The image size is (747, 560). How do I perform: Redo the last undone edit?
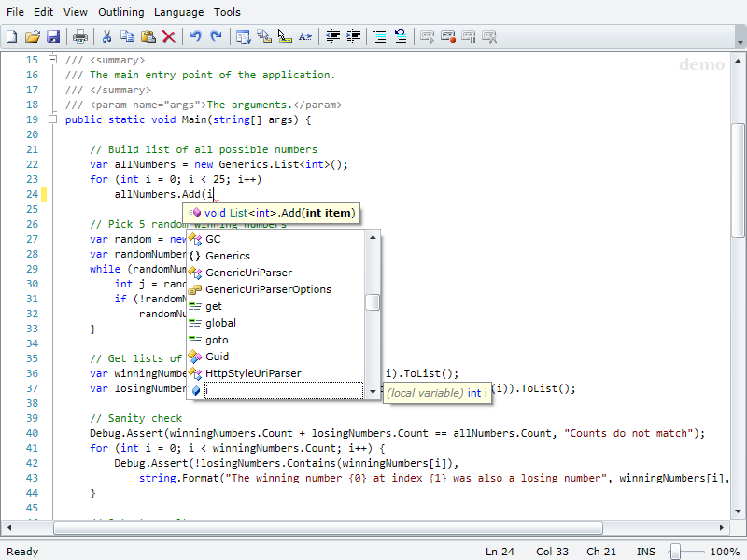point(217,36)
